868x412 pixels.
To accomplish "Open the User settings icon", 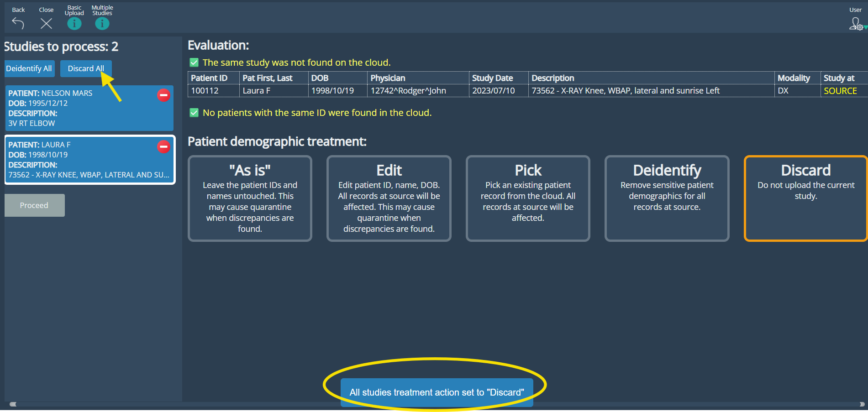I will tap(856, 24).
